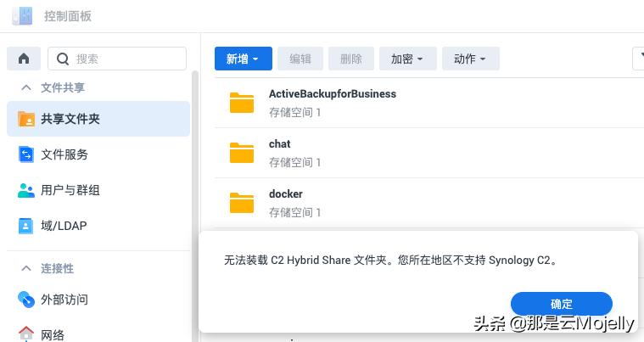Collapse the 文件共享 section

click(26, 87)
